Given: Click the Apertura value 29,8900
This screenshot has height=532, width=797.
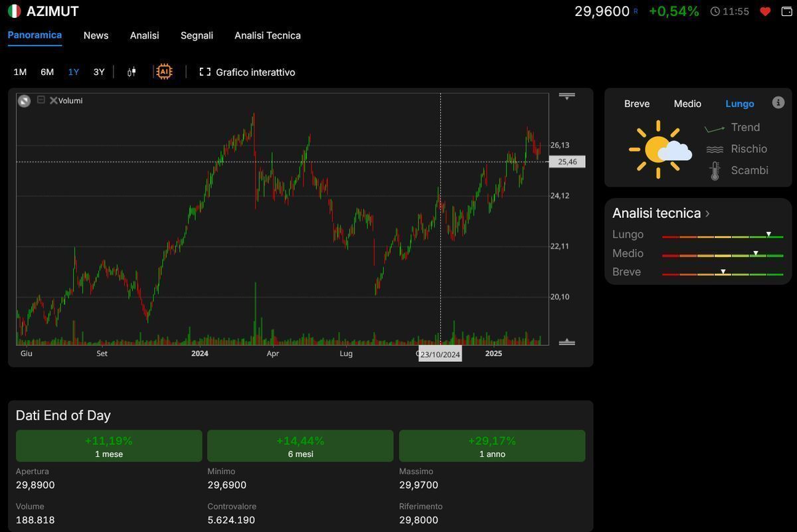Looking at the screenshot, I should tap(35, 486).
